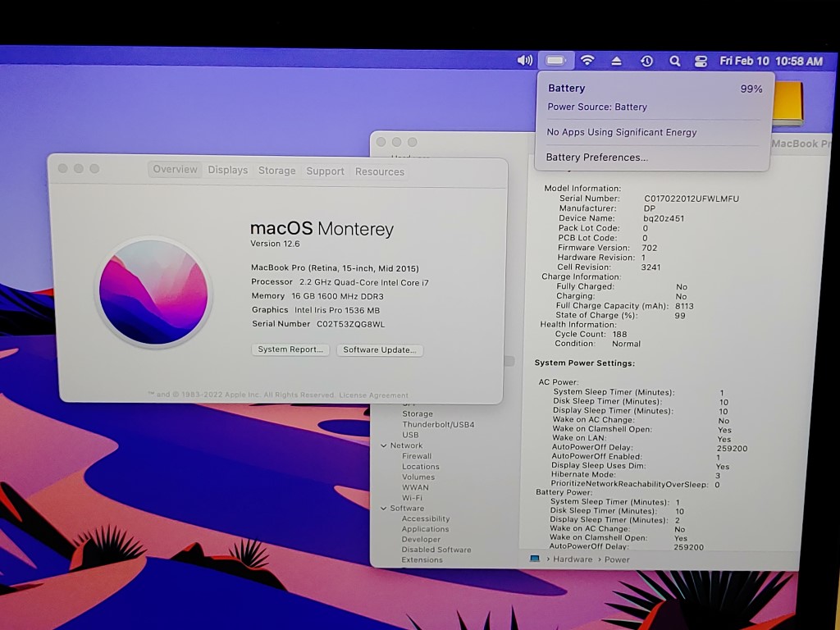840x630 pixels.
Task: Select No Apps Using Significant Energy entry
Action: pyautogui.click(x=622, y=132)
